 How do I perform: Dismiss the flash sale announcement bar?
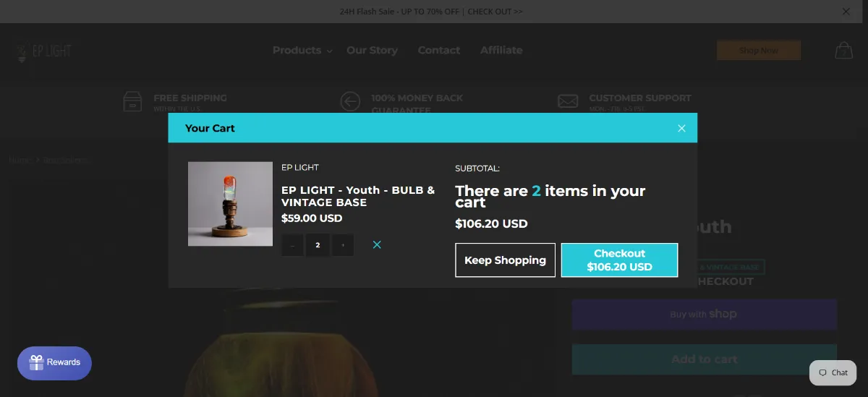click(846, 12)
